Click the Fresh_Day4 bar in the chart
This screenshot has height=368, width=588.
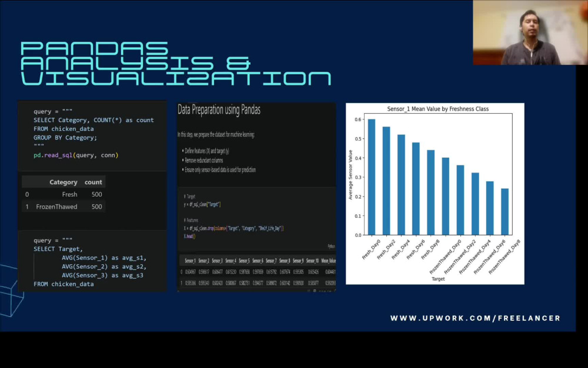pos(401,185)
